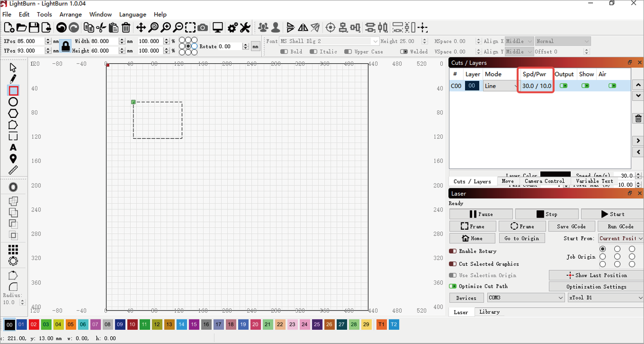
Task: Click the Home button
Action: [472, 238]
